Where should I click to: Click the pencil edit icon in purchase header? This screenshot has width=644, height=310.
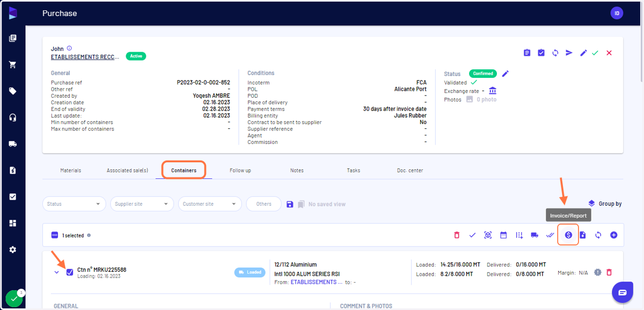tap(583, 53)
